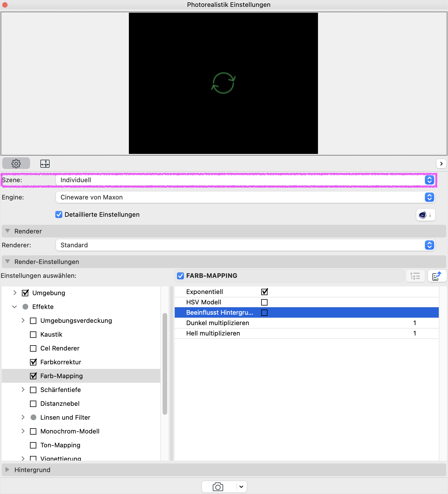The image size is (448, 494).
Task: Open the Szene dropdown
Action: (245, 180)
